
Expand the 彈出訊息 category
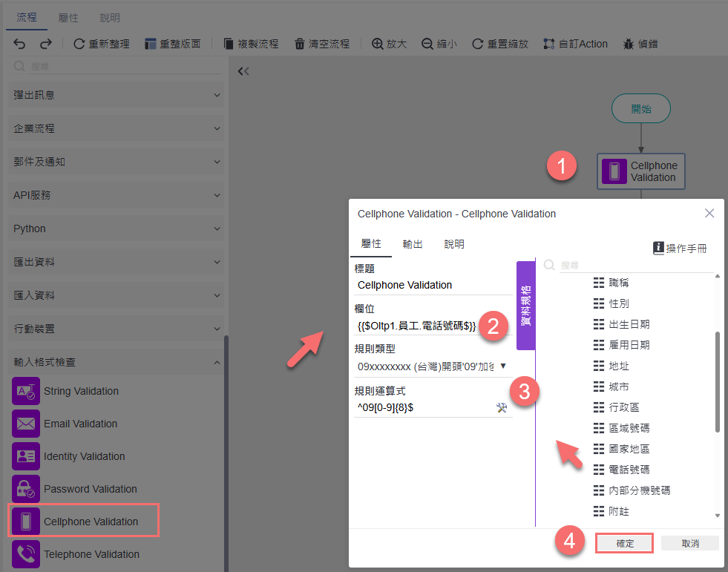click(116, 95)
